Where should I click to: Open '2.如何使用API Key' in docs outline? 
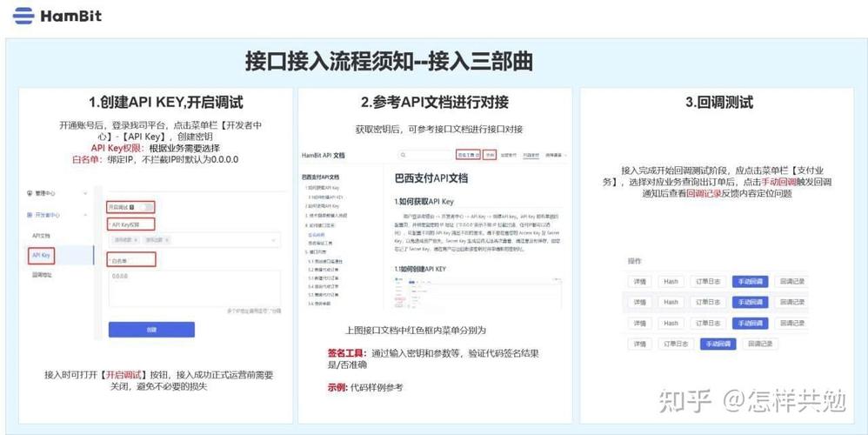tap(322, 206)
